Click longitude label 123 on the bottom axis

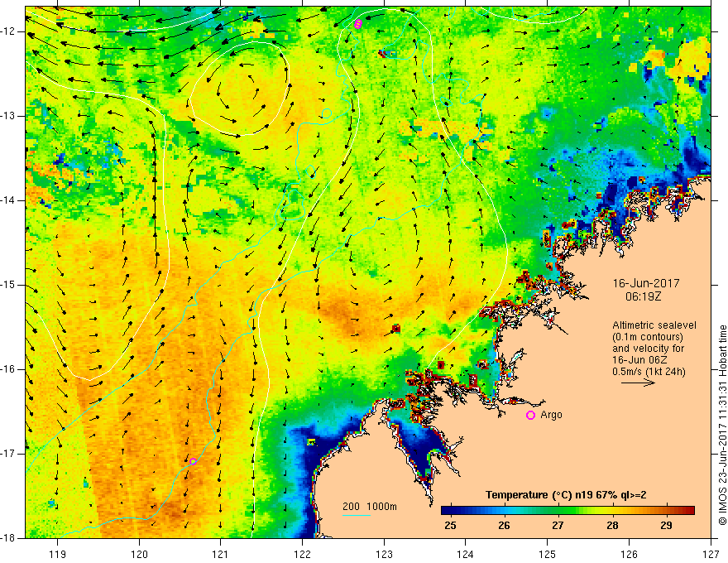pyautogui.click(x=384, y=555)
